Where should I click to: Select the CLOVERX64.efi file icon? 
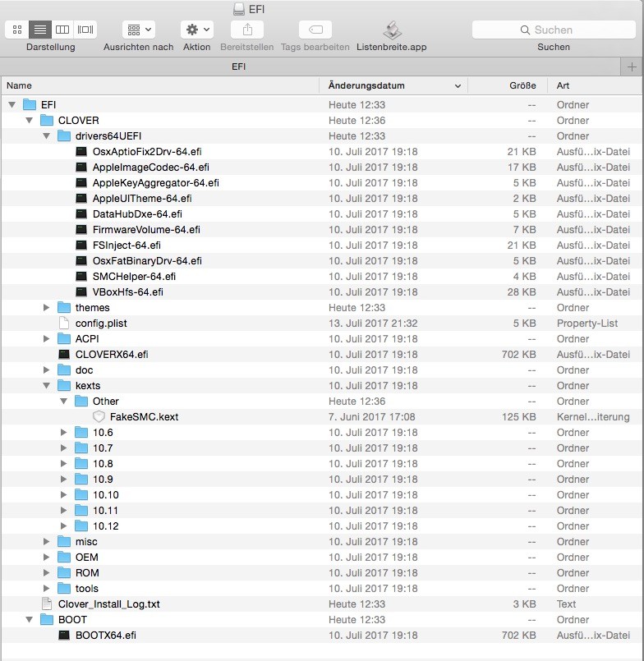pyautogui.click(x=64, y=355)
